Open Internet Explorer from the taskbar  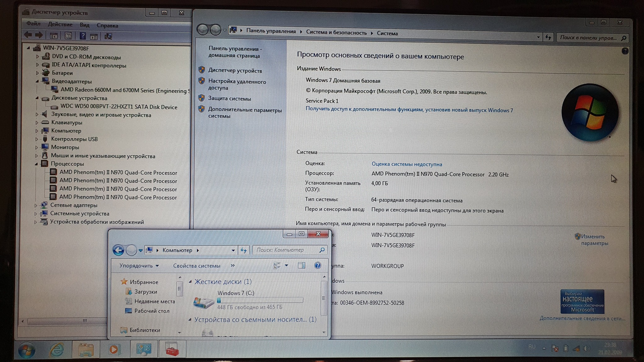coord(57,349)
